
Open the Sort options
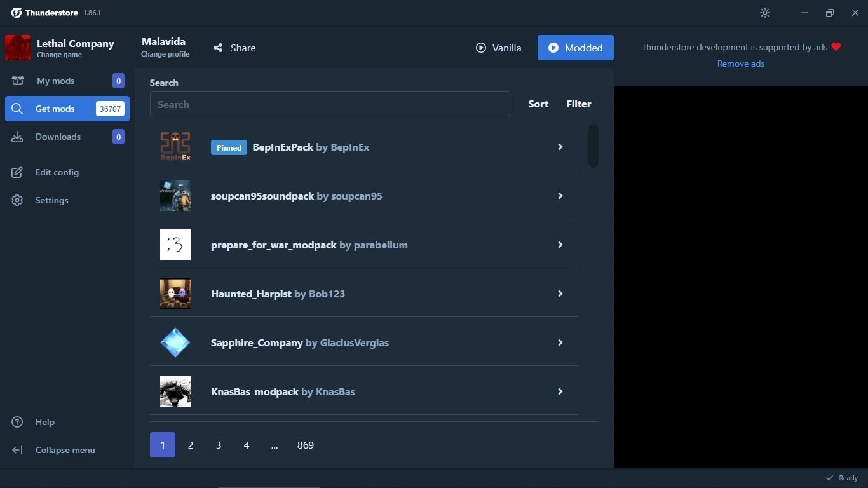click(538, 104)
